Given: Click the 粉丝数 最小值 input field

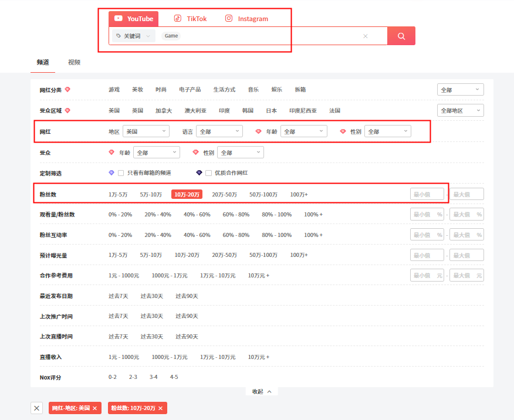Looking at the screenshot, I should pos(427,194).
